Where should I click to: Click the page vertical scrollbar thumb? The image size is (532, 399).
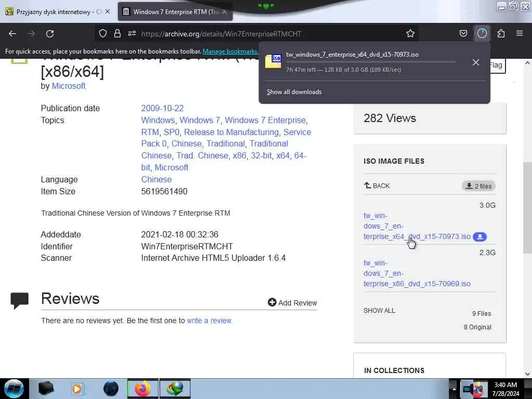pyautogui.click(x=527, y=208)
